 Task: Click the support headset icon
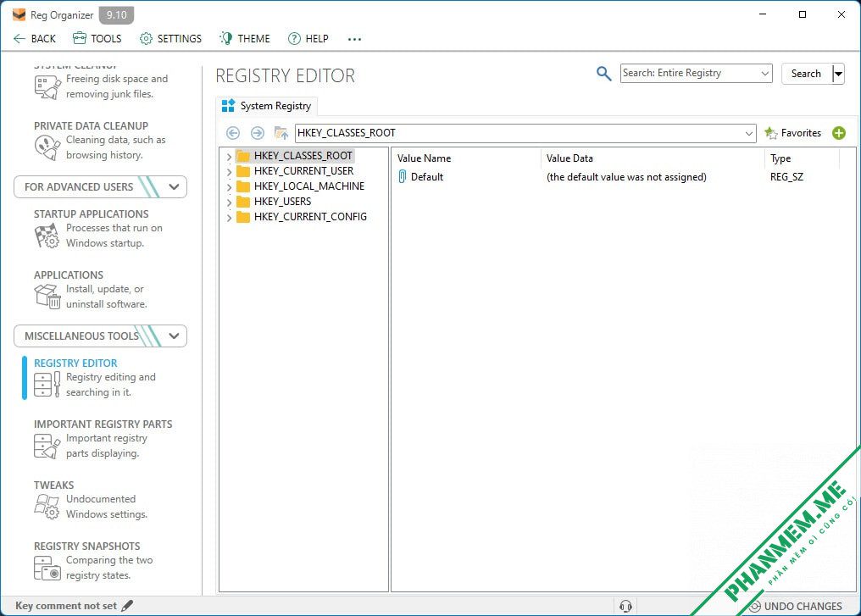[625, 606]
